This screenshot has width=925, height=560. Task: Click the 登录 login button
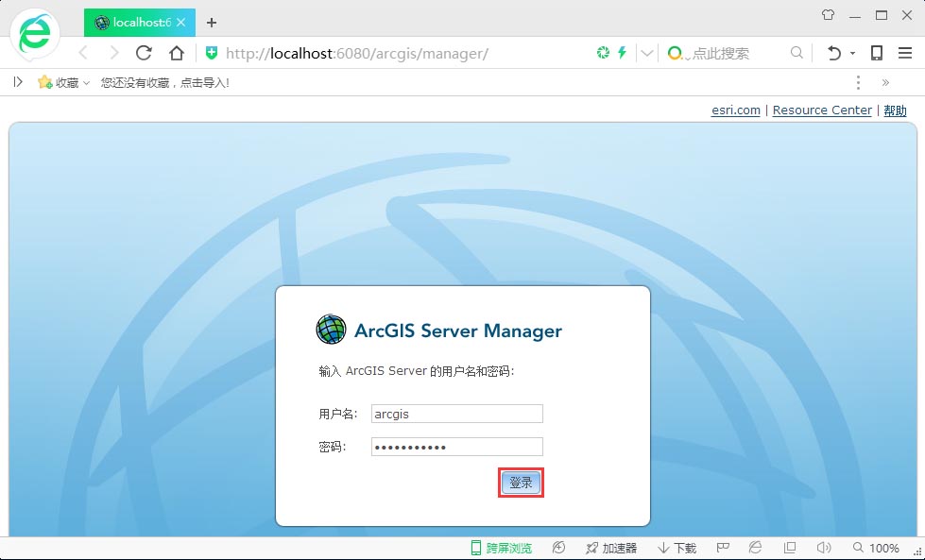tap(521, 483)
